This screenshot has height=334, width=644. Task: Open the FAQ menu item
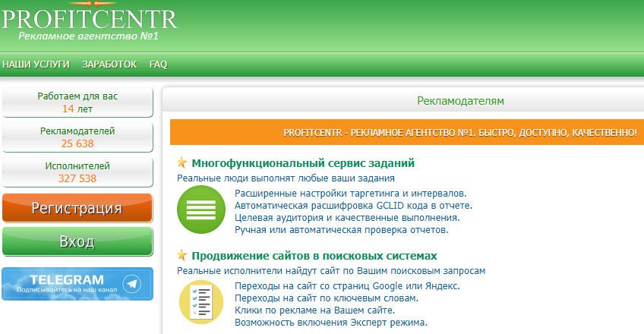click(158, 65)
